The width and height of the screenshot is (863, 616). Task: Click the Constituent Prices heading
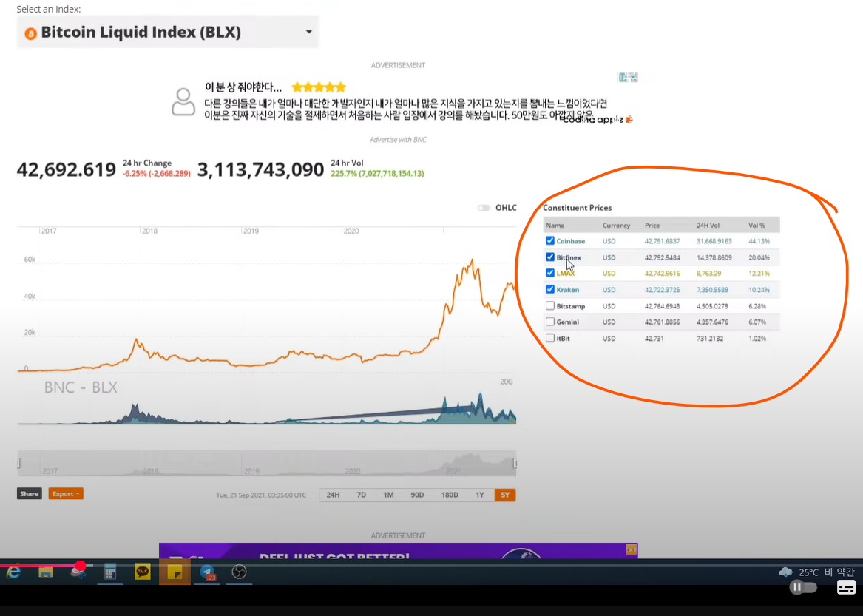coord(577,208)
